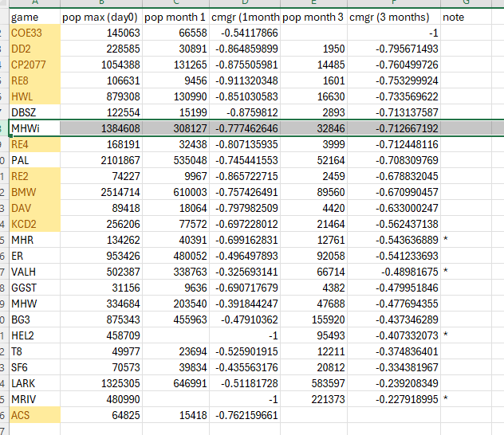Click the BG3 game cell
Screen dimensions: 504x435
(x=35, y=319)
